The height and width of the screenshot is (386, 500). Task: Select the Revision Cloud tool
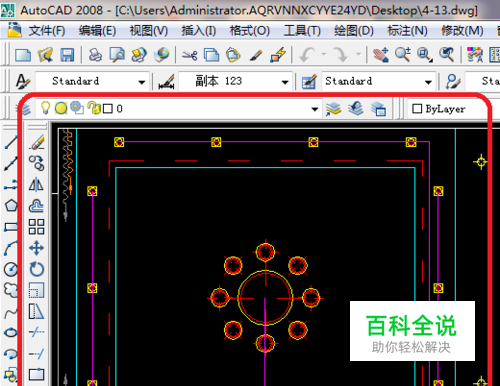point(11,290)
